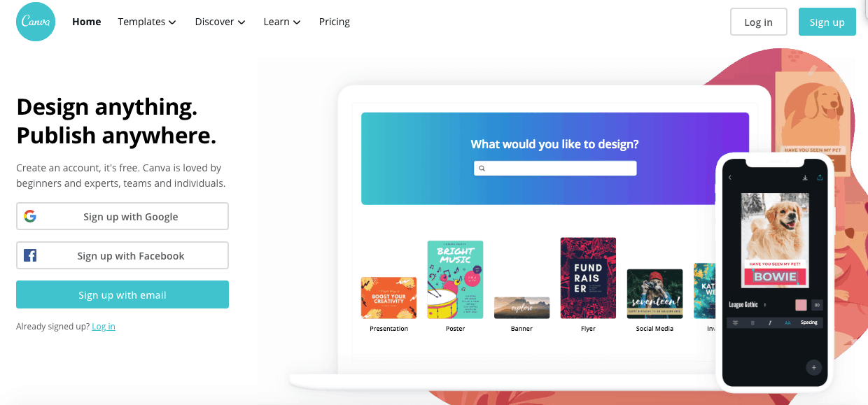Click the search magnifier icon in laptop mockup
The height and width of the screenshot is (405, 868).
click(x=482, y=169)
